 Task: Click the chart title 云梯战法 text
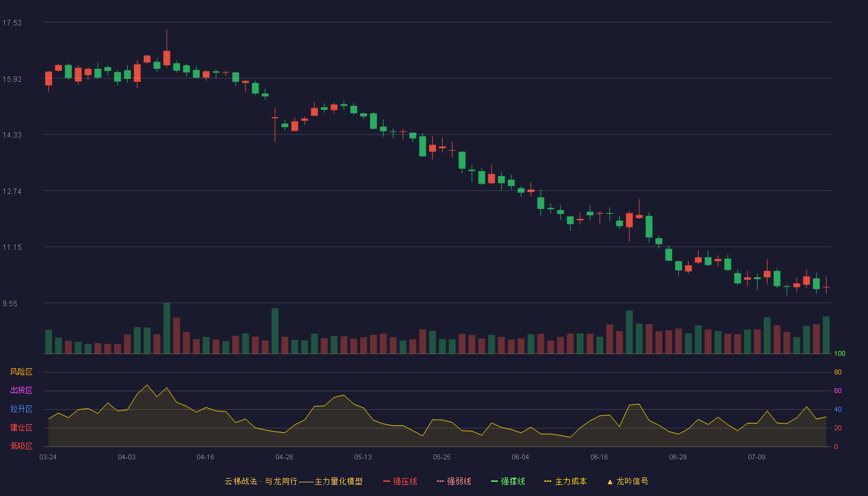[241, 481]
